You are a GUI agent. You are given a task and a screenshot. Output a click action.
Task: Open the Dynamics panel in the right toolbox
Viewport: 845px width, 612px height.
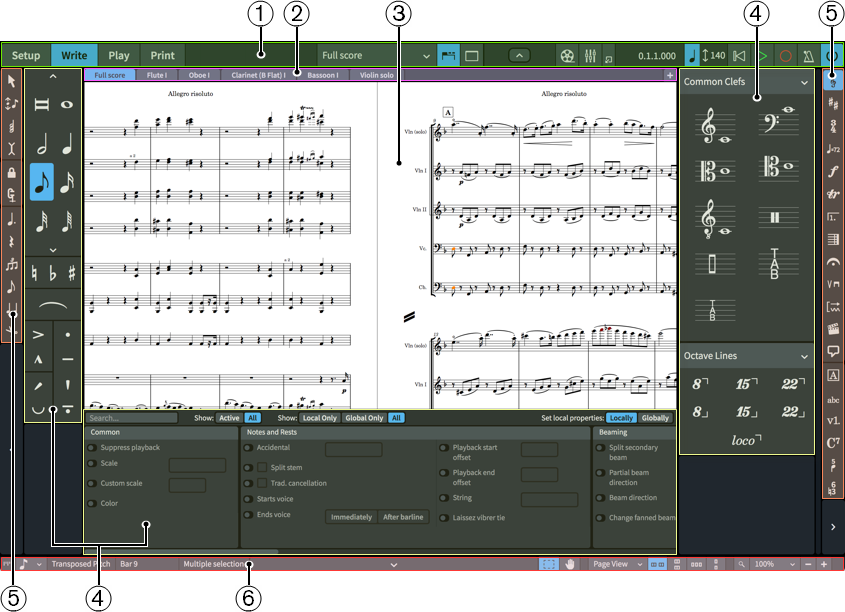[x=833, y=170]
